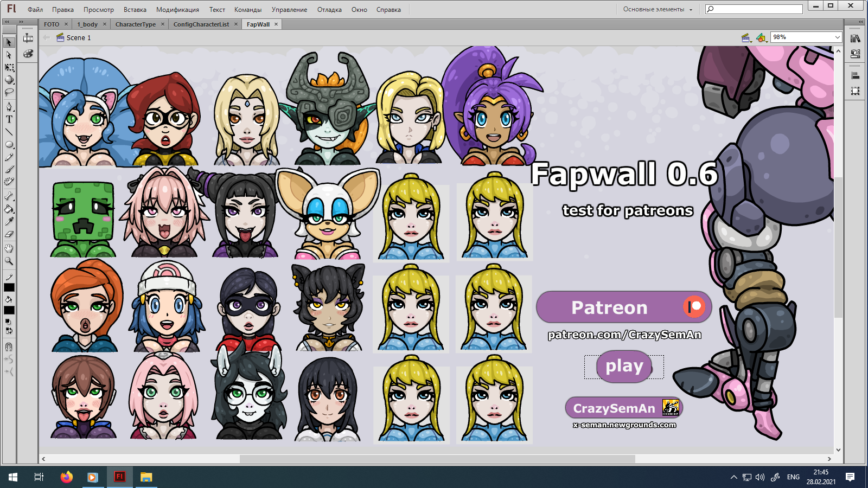Open the fill color swatch
Image resolution: width=868 pixels, height=488 pixels.
9,310
